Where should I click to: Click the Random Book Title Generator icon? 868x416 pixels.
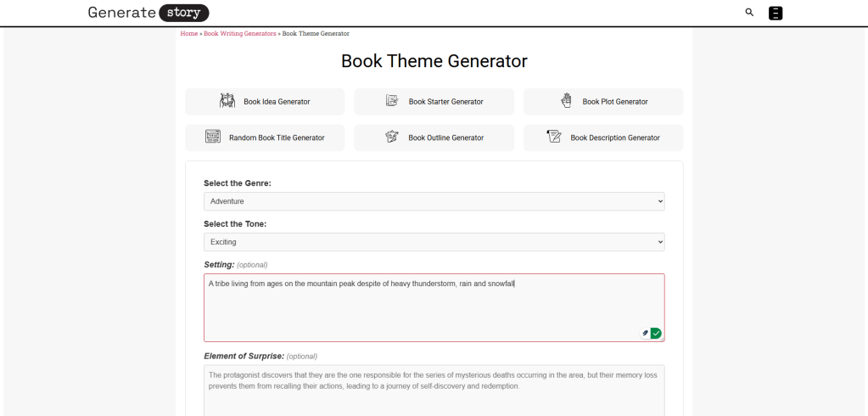[213, 137]
